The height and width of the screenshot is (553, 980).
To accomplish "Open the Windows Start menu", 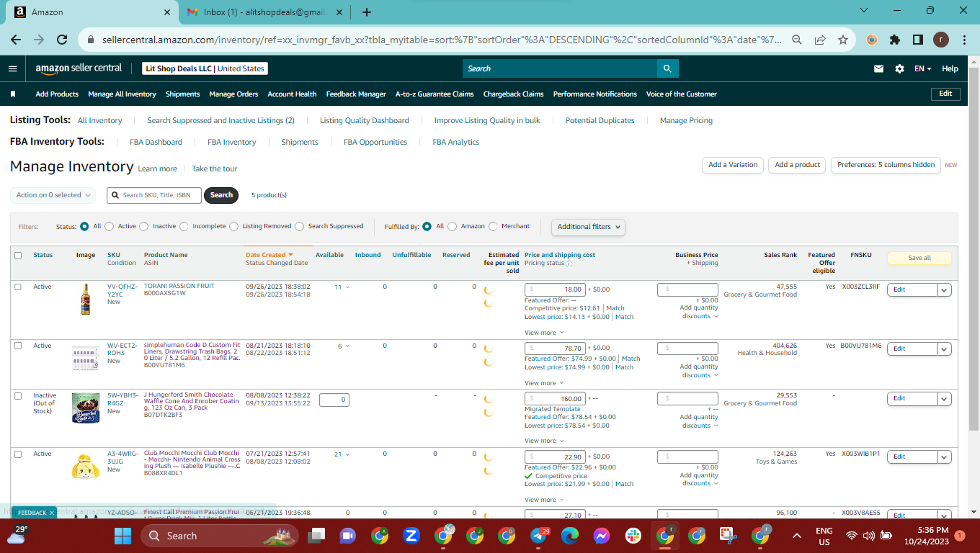I will 122,536.
